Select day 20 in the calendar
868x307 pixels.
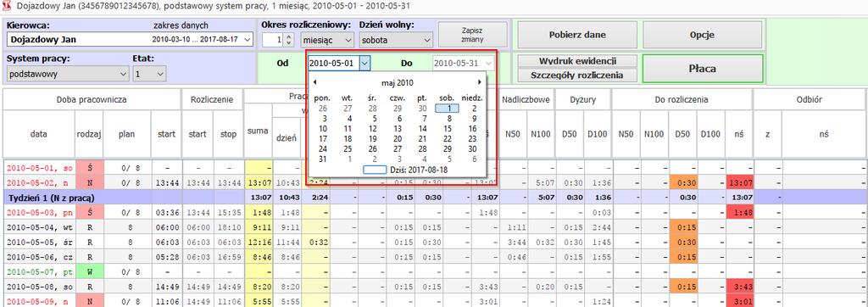tap(398, 138)
